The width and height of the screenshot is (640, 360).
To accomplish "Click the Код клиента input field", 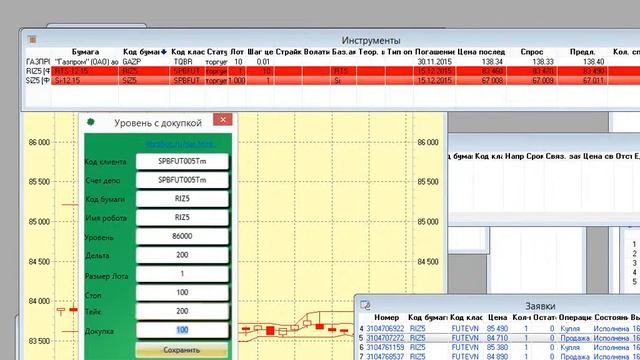I will (x=182, y=161).
